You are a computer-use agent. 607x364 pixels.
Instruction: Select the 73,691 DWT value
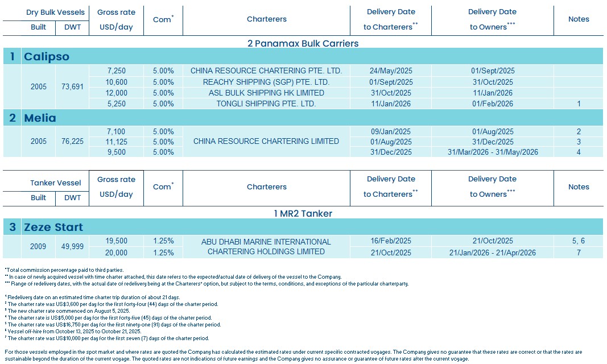pyautogui.click(x=72, y=87)
